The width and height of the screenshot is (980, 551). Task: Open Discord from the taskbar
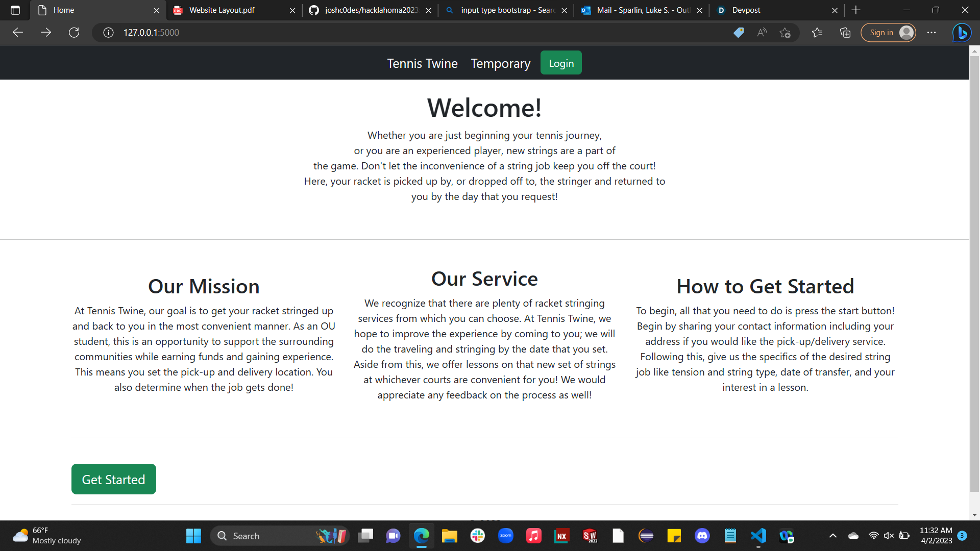(702, 536)
